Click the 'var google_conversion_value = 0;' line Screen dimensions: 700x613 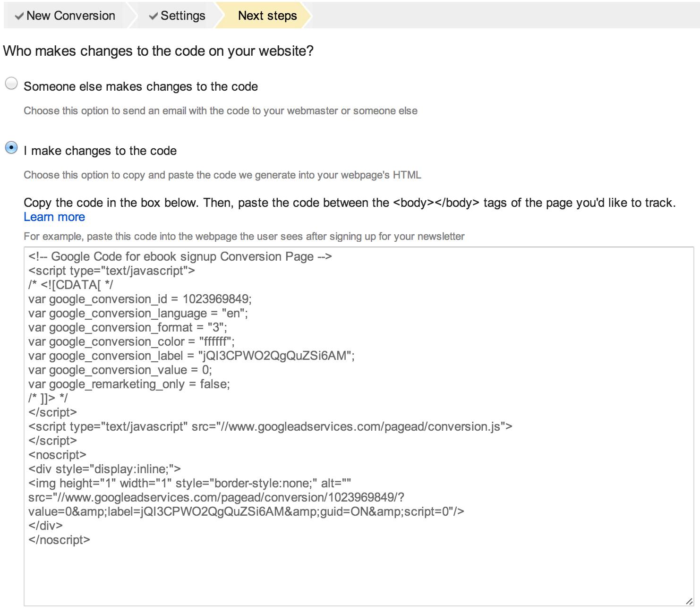tap(120, 370)
